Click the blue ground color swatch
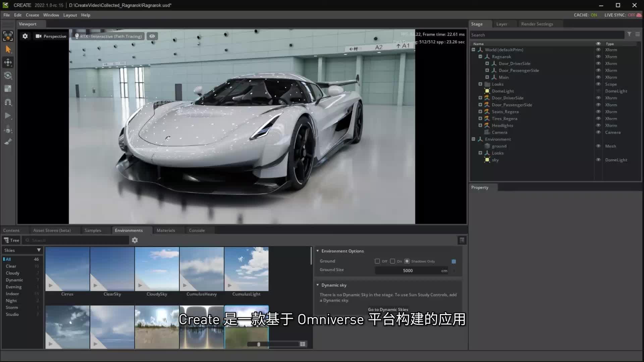The image size is (644, 362). [x=454, y=261]
